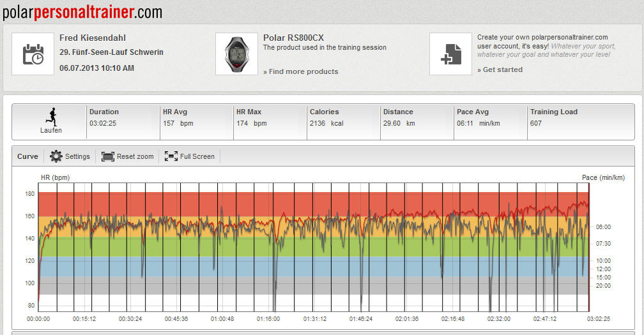Click the HR Avg value 157
This screenshot has height=335, width=644.
[169, 123]
